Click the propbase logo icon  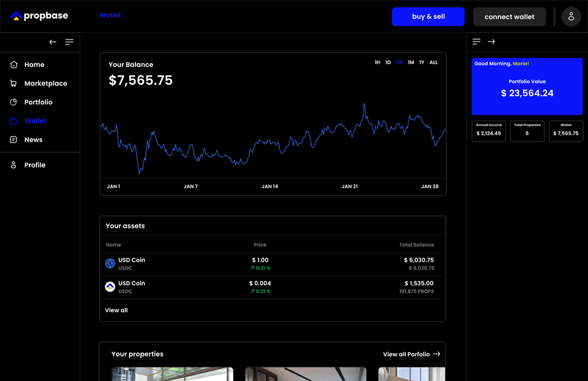point(16,16)
